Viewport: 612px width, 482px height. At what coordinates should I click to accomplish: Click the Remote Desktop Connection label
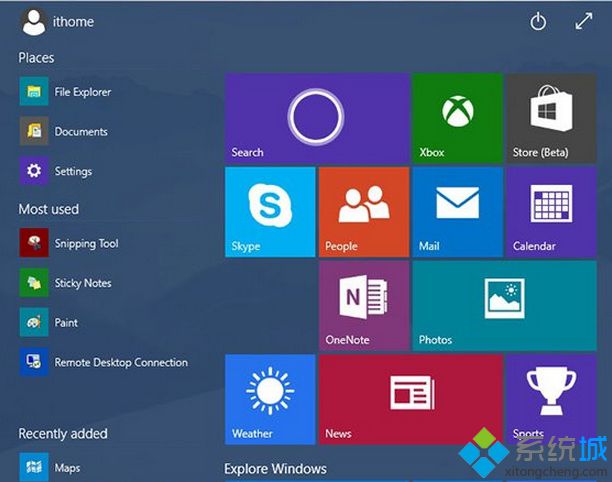pos(121,363)
